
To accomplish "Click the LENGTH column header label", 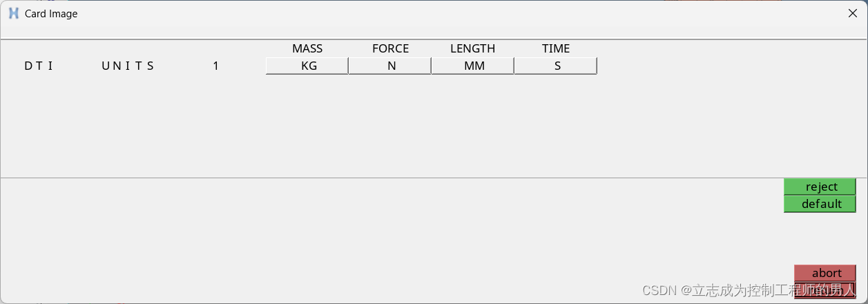I will pyautogui.click(x=473, y=48).
